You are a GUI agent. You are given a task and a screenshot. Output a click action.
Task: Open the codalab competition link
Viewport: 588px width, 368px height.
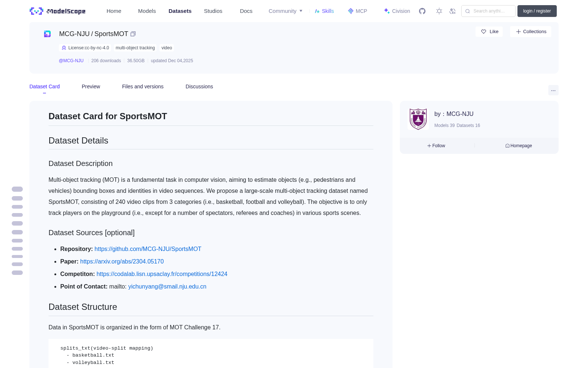tap(162, 274)
